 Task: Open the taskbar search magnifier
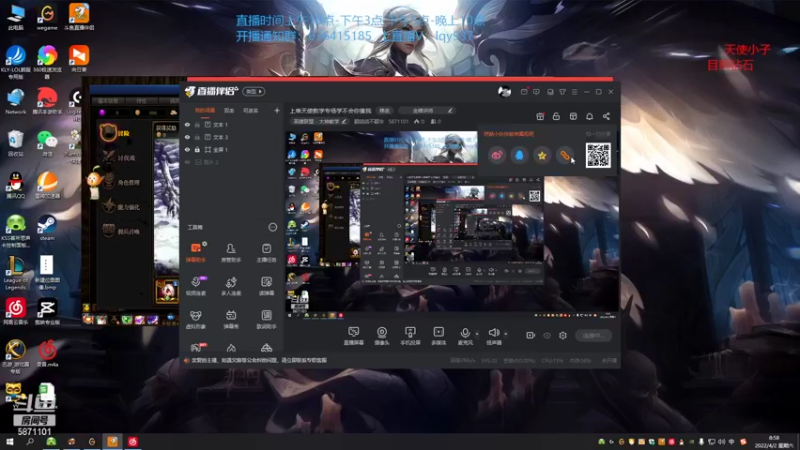pos(30,441)
